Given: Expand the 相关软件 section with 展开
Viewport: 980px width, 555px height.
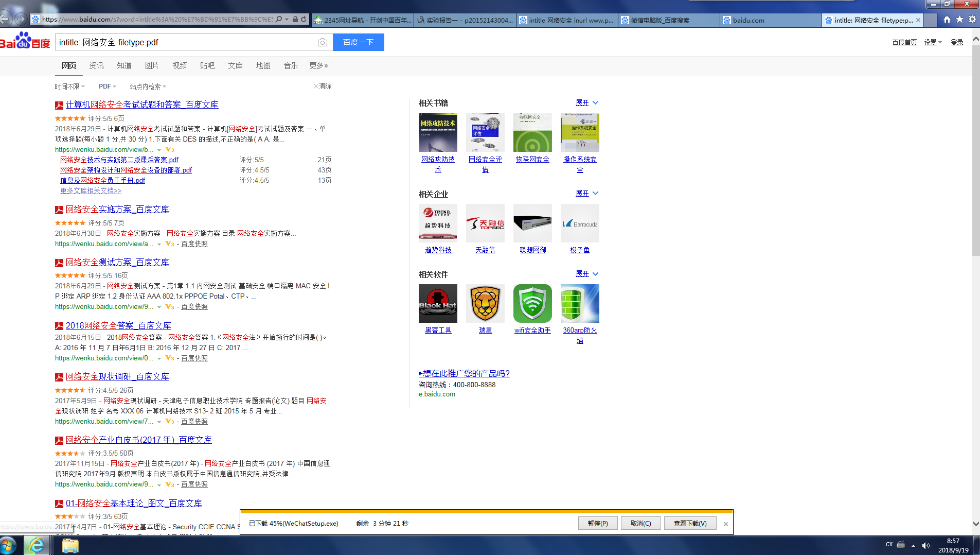Looking at the screenshot, I should (x=587, y=274).
